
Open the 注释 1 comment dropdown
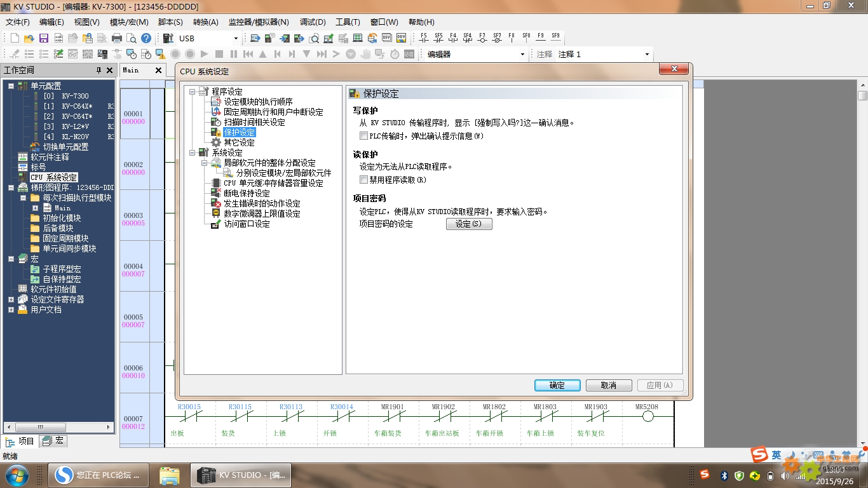click(647, 54)
